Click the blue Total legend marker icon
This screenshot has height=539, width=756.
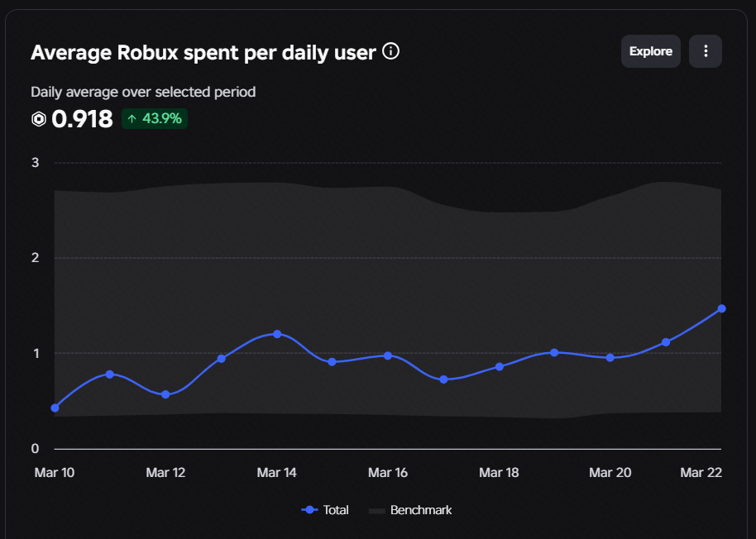(x=309, y=510)
